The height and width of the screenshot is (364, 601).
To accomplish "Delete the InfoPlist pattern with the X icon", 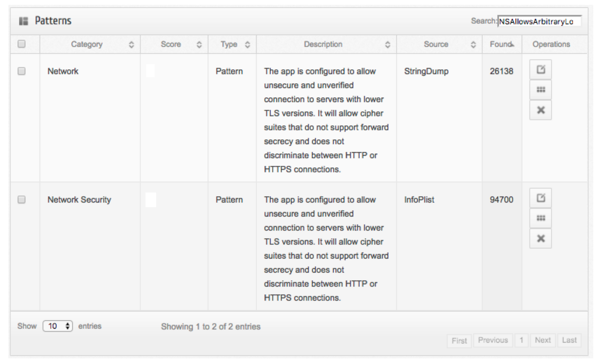I will (541, 239).
